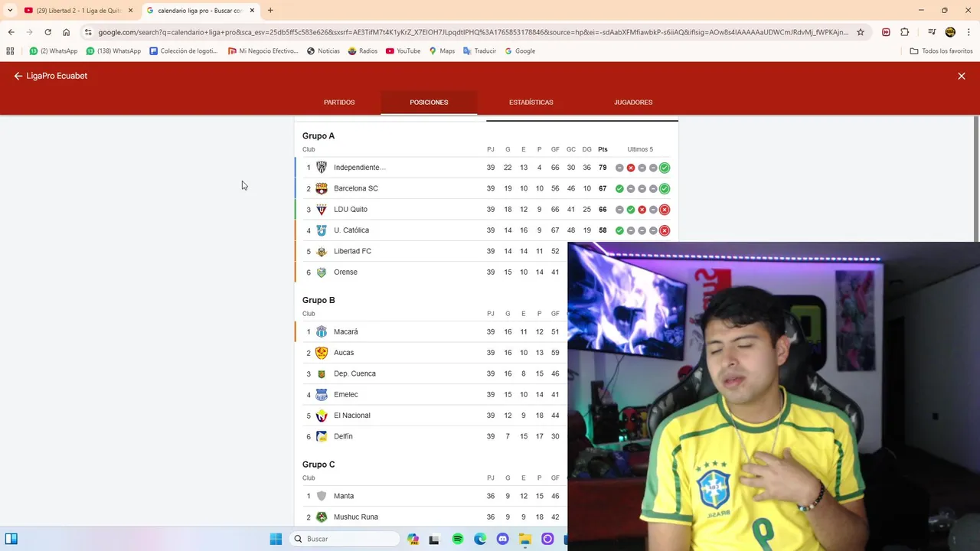
Task: Click Independiente club crest icon
Action: click(x=322, y=168)
